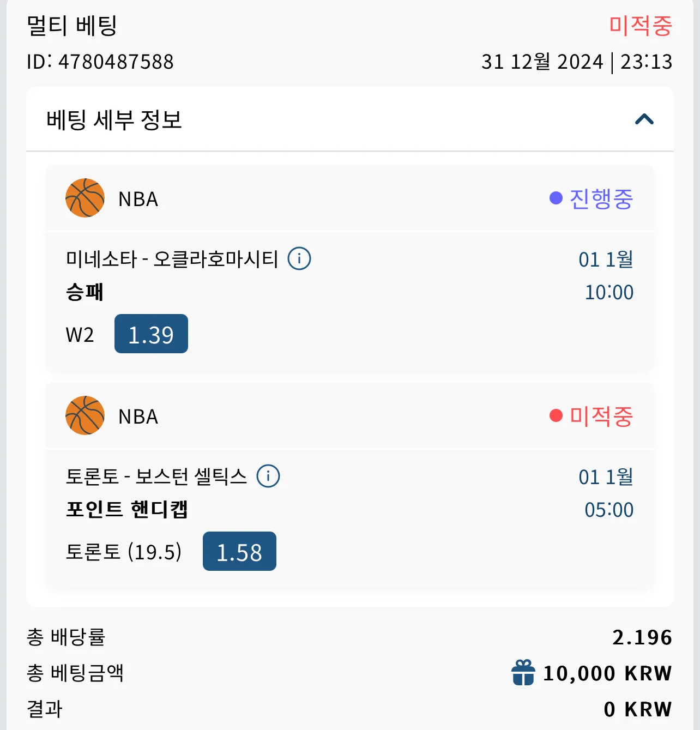The height and width of the screenshot is (730, 700).
Task: Click the red 미적중 status dot in second bet
Action: pyautogui.click(x=556, y=415)
